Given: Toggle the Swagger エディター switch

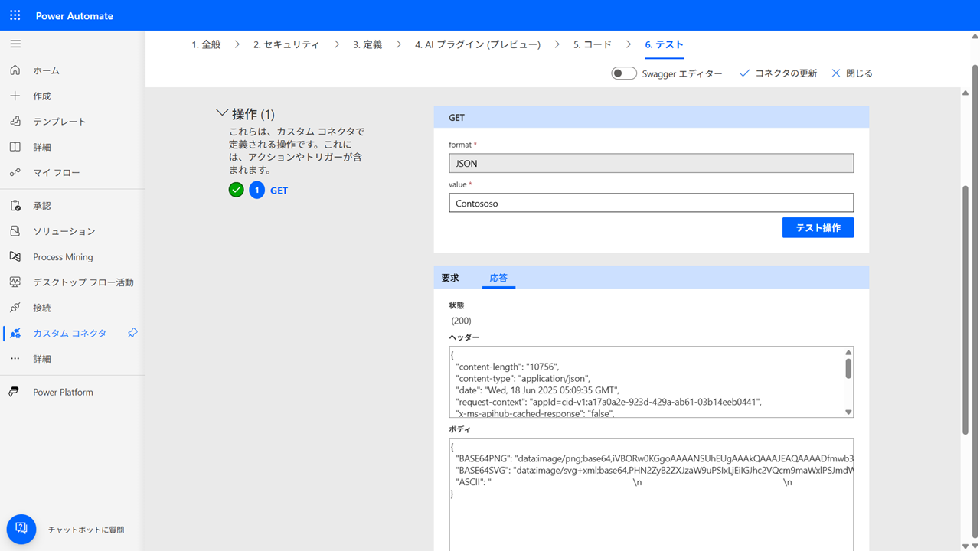Looking at the screenshot, I should pyautogui.click(x=624, y=73).
